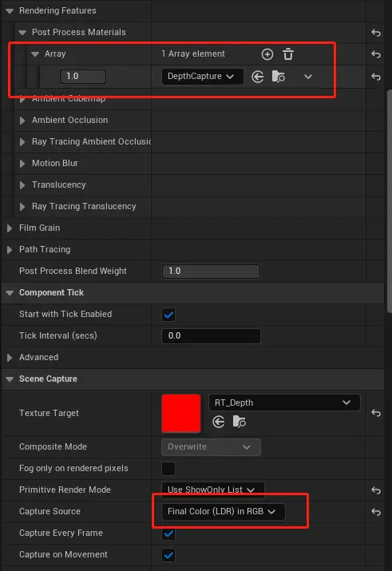Open Capture Source Final Color dropdown
Image resolution: width=392 pixels, height=571 pixels.
point(223,512)
